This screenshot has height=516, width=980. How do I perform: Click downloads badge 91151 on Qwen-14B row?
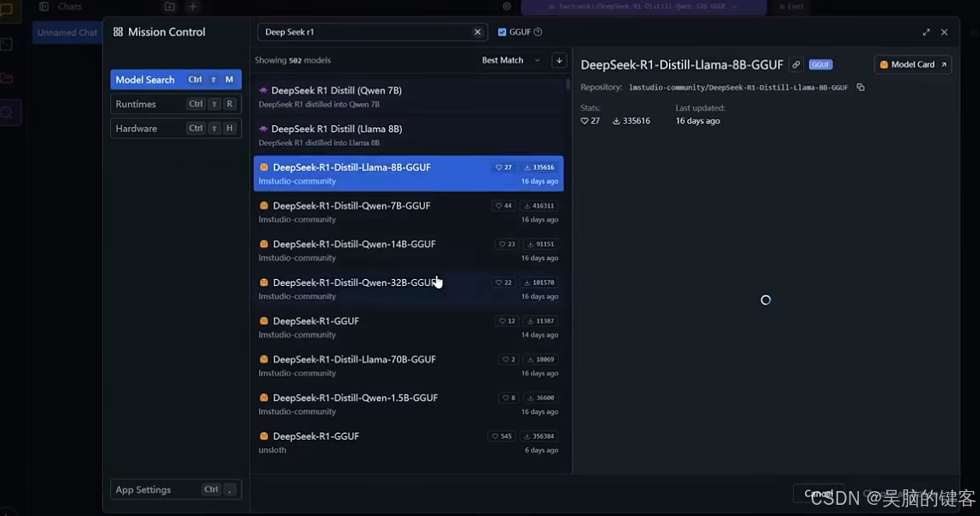[x=540, y=244]
